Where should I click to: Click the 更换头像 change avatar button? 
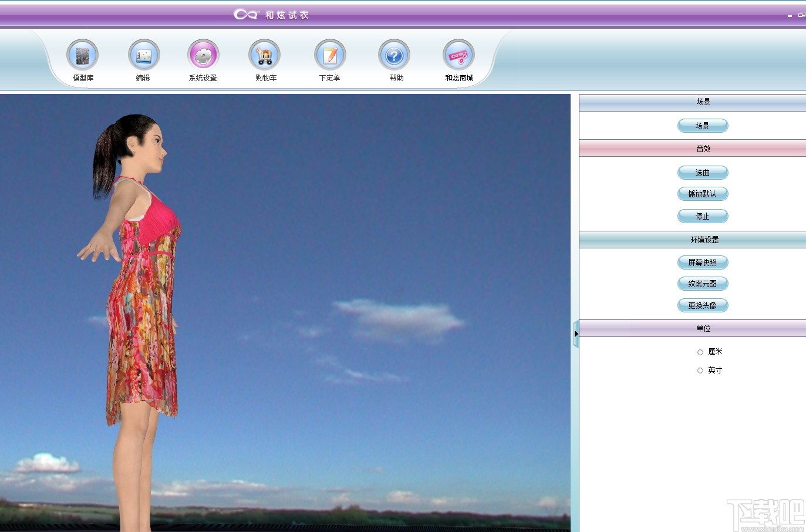point(703,305)
